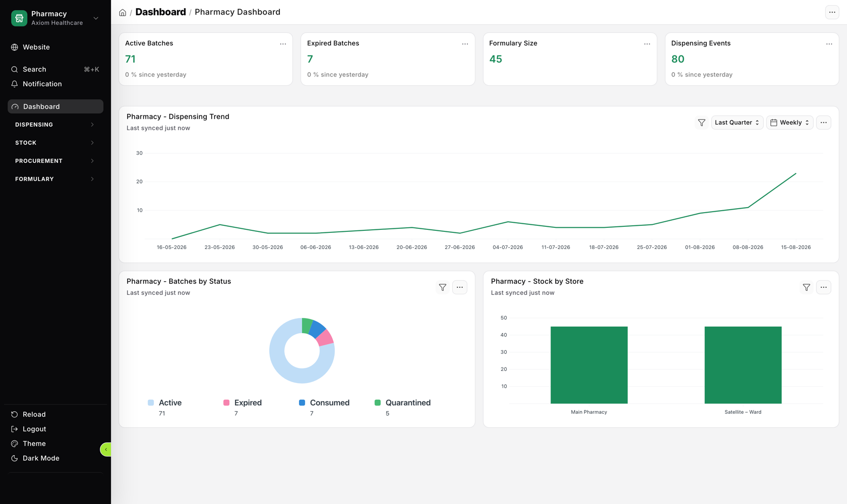
Task: Click the Dispensing Trend filter icon
Action: [x=701, y=122]
